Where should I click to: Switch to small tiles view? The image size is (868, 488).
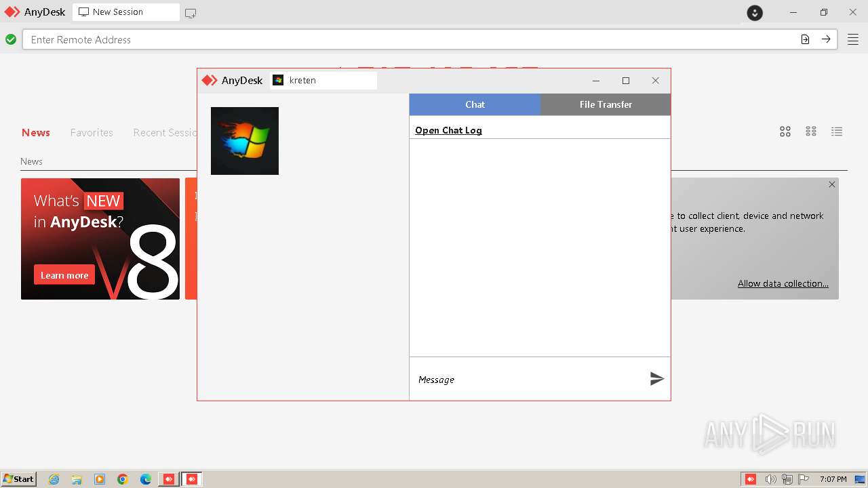[x=811, y=131]
